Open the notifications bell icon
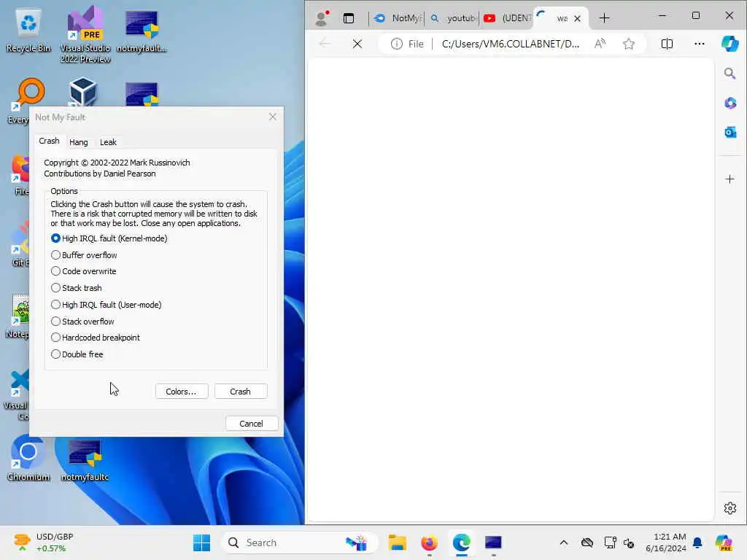 697,542
